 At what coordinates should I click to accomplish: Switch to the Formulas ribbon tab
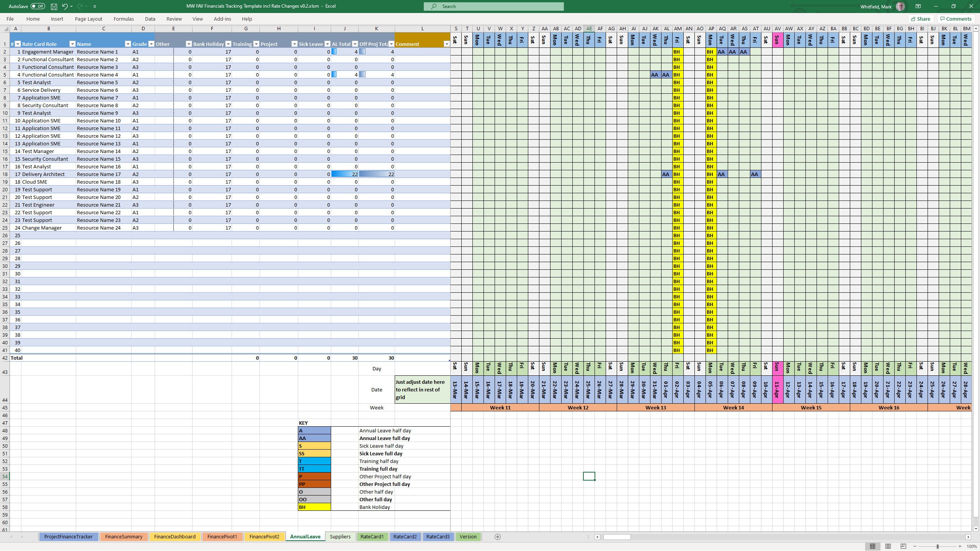coord(123,19)
